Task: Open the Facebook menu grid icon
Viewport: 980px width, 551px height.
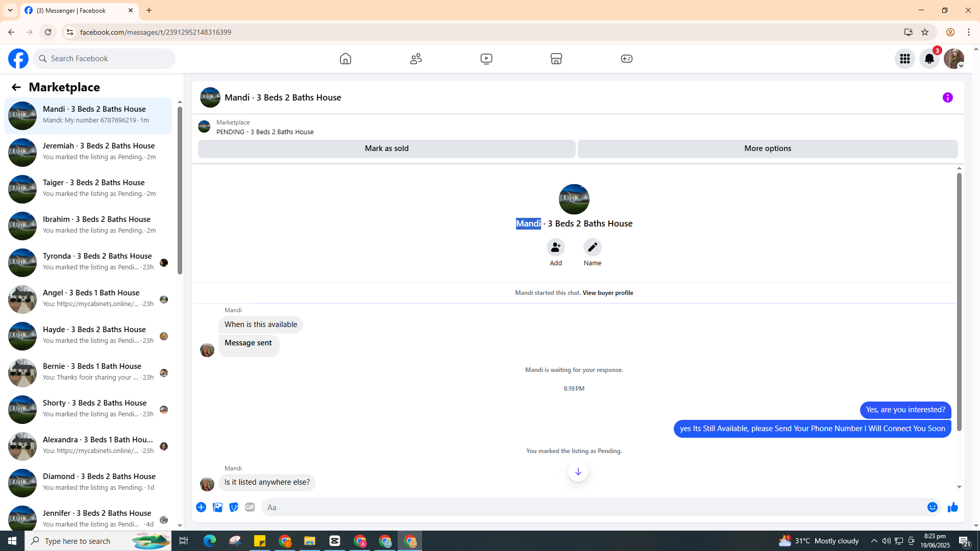Action: pyautogui.click(x=905, y=59)
